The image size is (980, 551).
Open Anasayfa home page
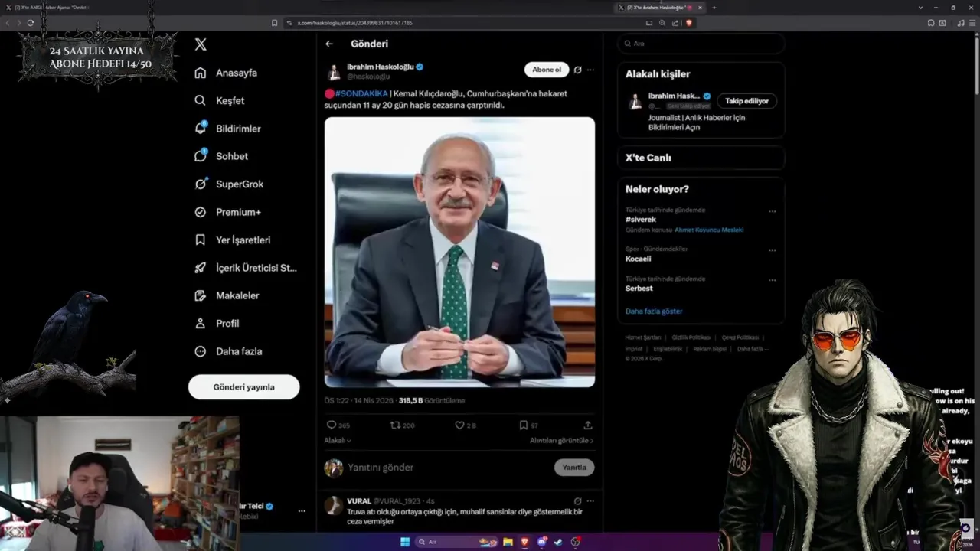point(226,73)
